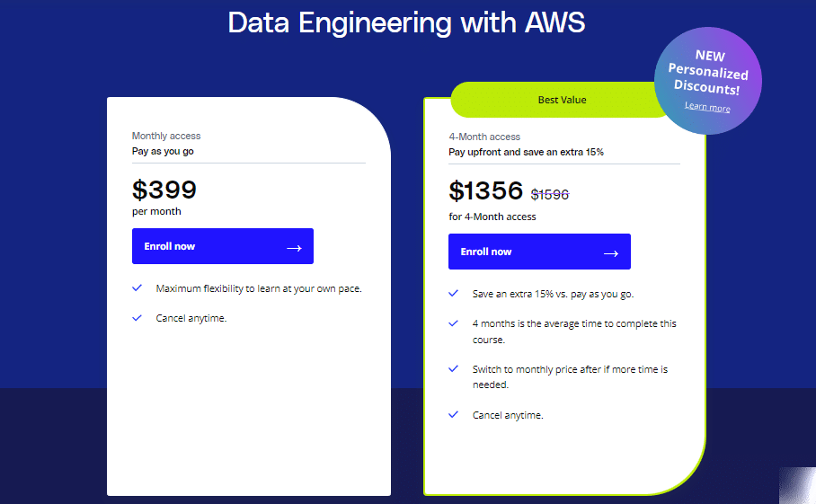Click arrow icon on 4-Month Enroll button

(x=611, y=253)
